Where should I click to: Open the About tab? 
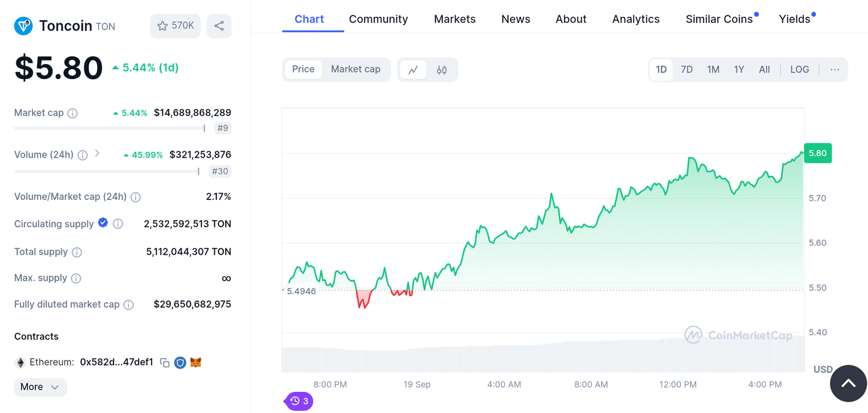coord(571,20)
